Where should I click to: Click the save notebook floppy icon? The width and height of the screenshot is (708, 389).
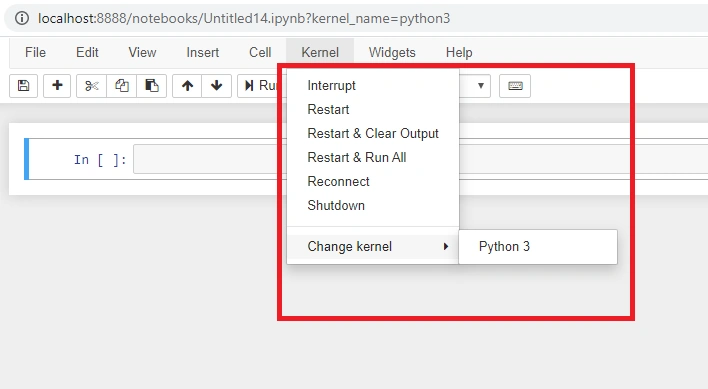pos(23,86)
